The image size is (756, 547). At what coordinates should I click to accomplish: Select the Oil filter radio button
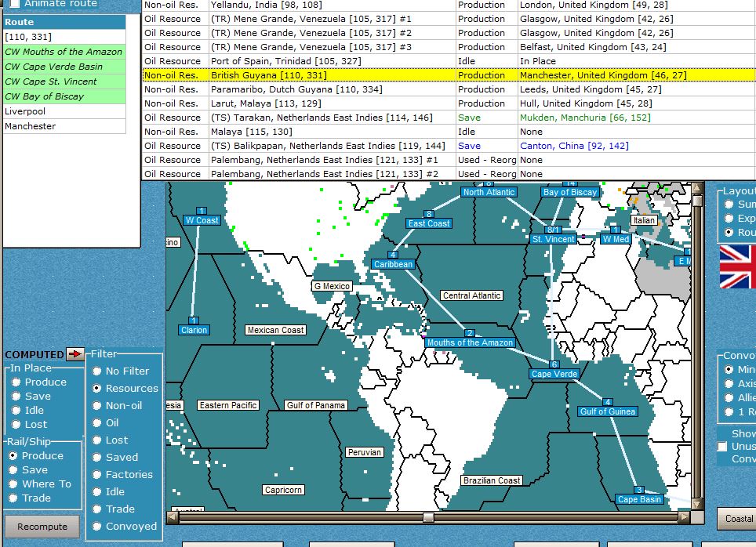97,423
